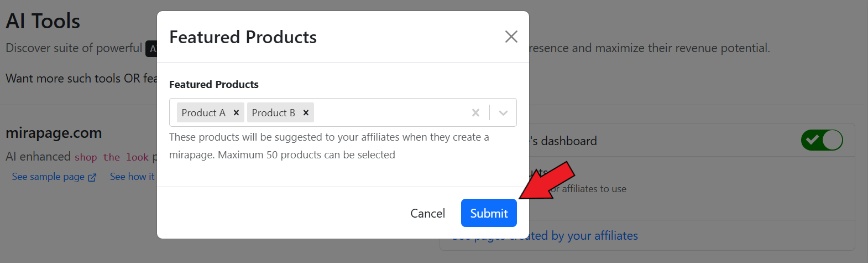The image size is (868, 263).
Task: Click the shop the look highlighted text
Action: point(112,157)
